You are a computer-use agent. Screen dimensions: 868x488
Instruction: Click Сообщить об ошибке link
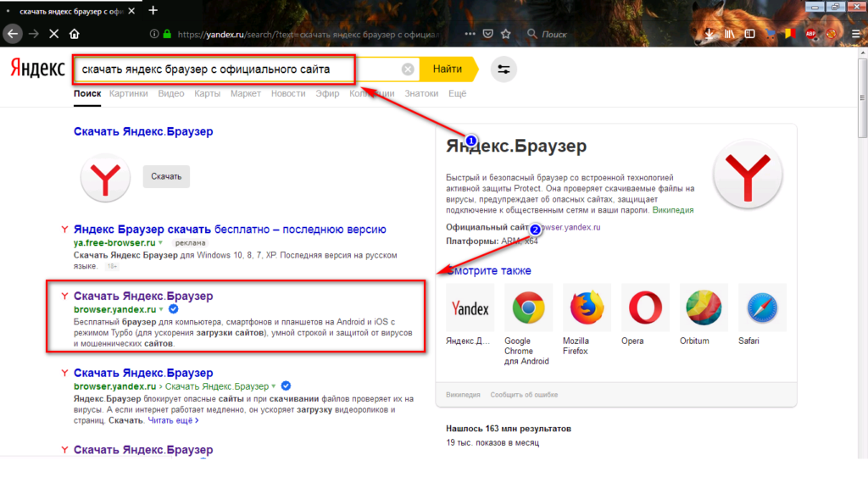pos(524,395)
